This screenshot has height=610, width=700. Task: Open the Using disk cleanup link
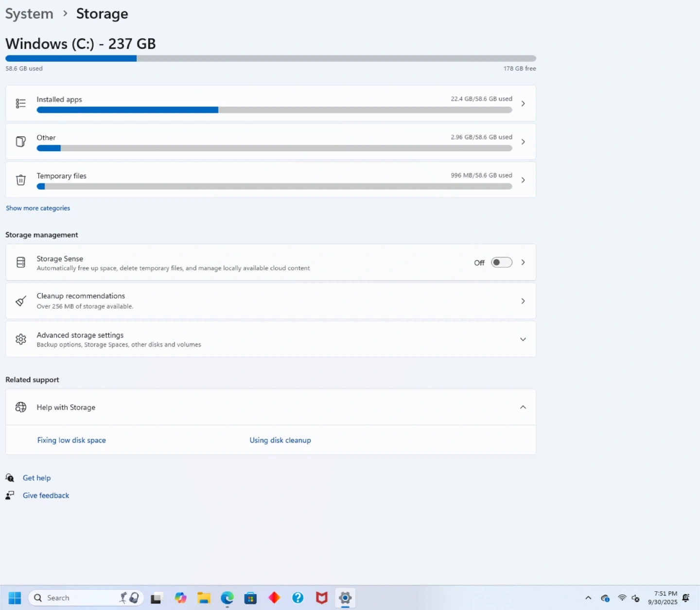coord(280,440)
